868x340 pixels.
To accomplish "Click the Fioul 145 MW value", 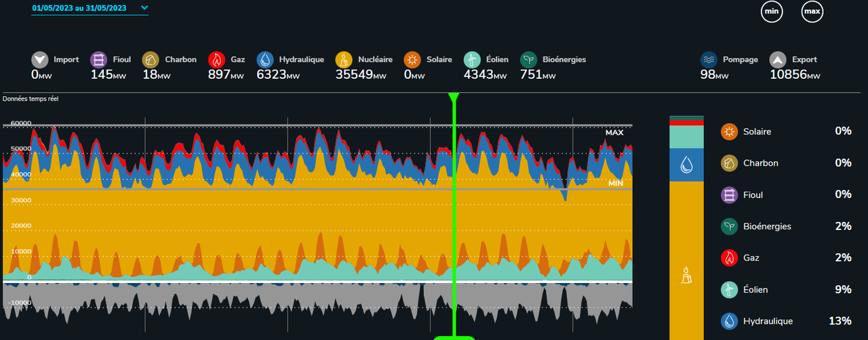I will 108,75.
